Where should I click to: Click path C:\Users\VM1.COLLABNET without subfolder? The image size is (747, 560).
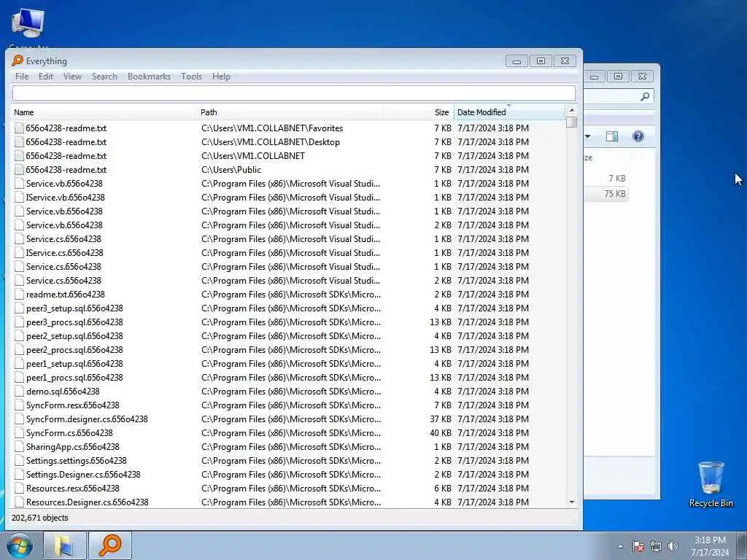tap(253, 156)
